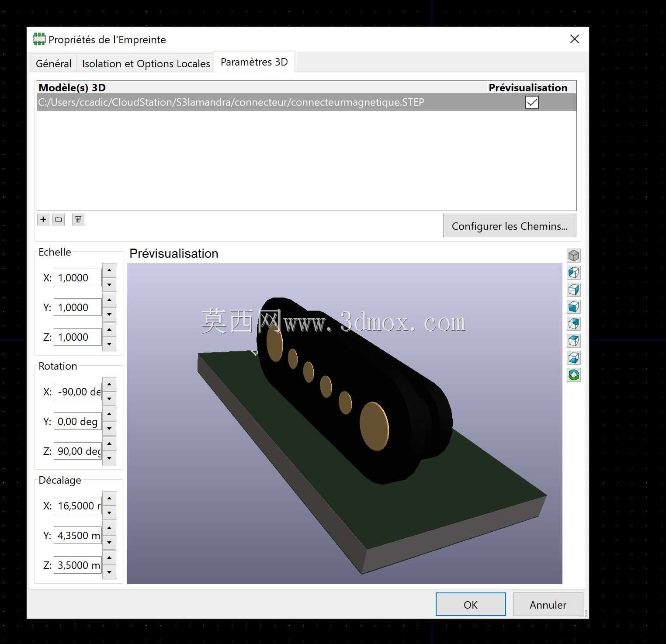Cancel with the Annuler button
The image size is (666, 644).
tap(548, 605)
